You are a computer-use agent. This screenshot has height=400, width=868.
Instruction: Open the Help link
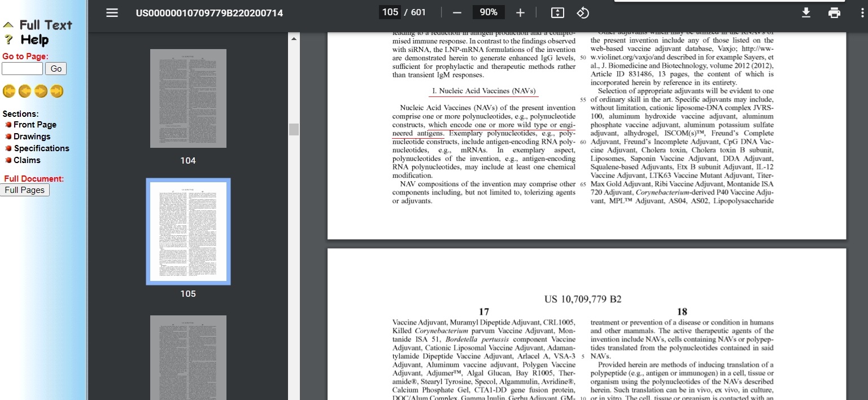(x=34, y=40)
